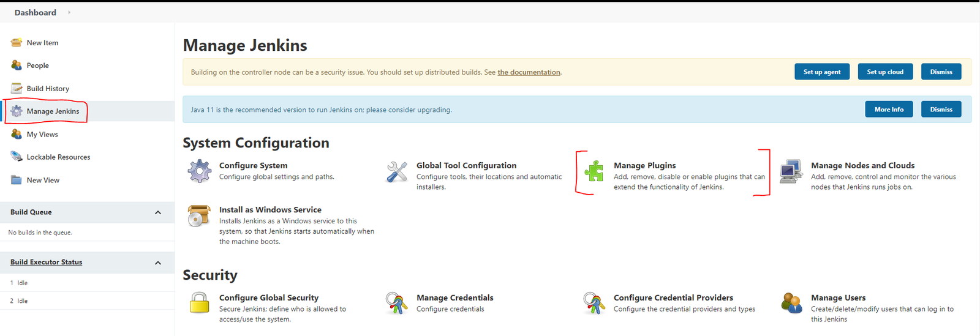Collapse the Build Executor Status panel
This screenshot has width=980, height=336.
[x=158, y=263]
